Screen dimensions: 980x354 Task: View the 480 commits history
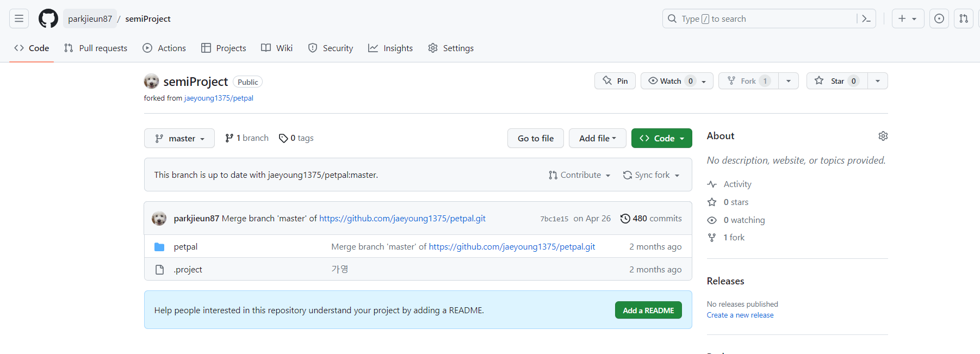(x=651, y=218)
